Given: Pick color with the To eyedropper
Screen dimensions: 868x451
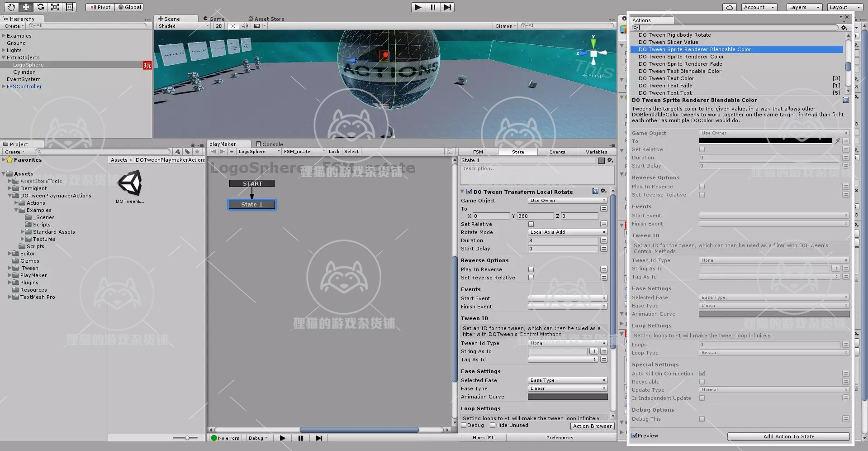Looking at the screenshot, I should point(837,141).
